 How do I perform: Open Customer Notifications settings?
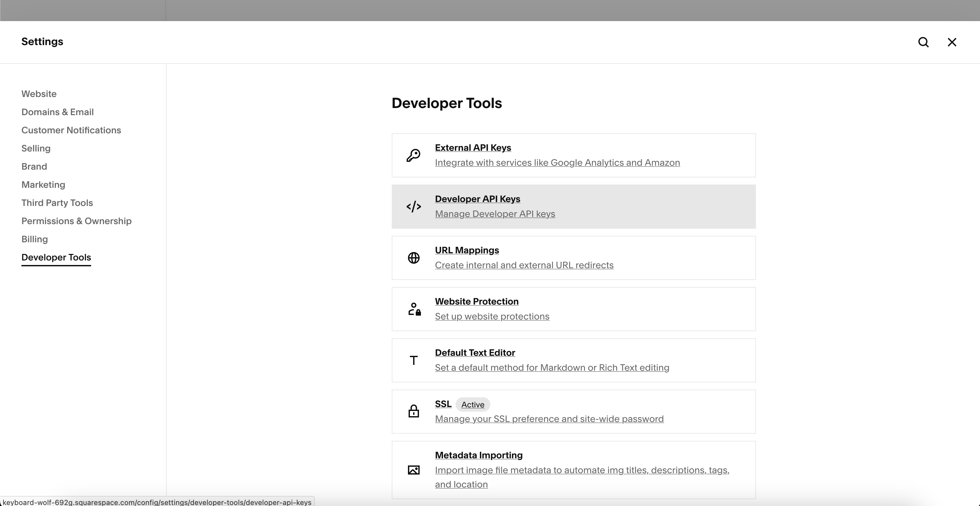tap(71, 130)
